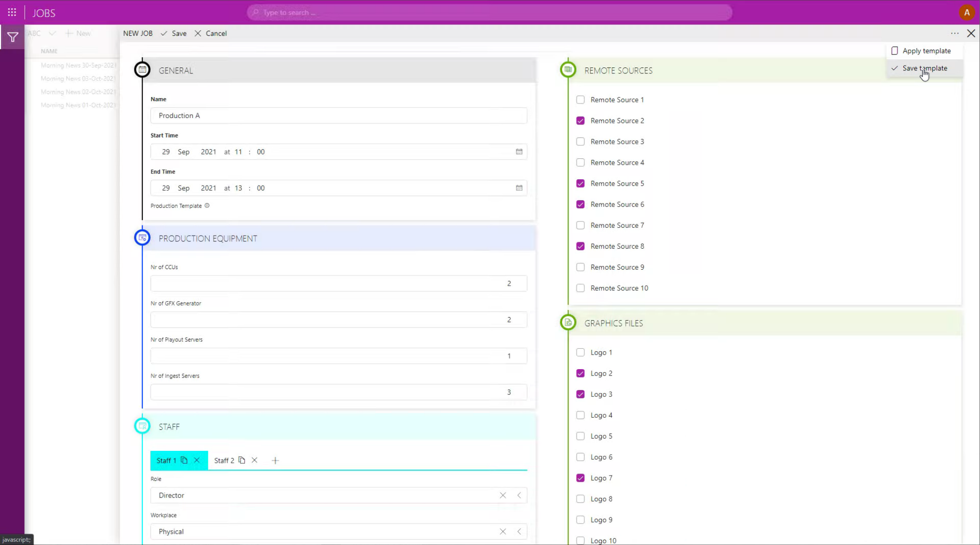Duplicate the Staff 2 tab

tap(242, 460)
